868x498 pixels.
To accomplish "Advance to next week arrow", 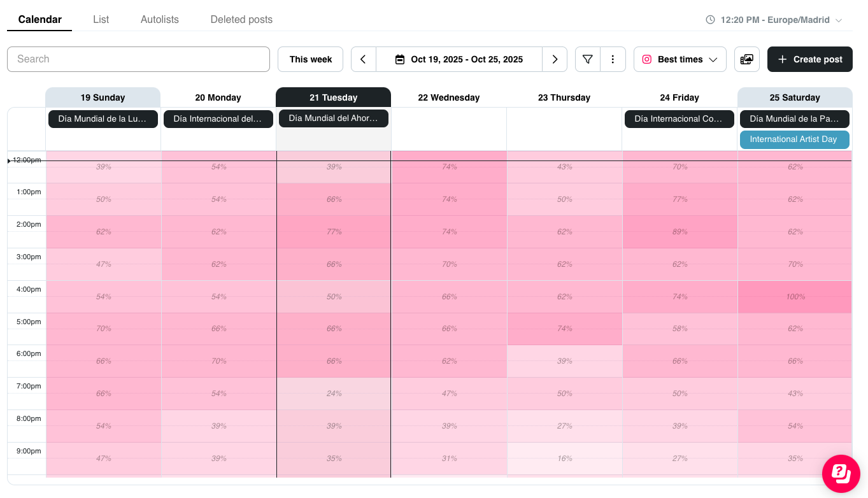I will [555, 59].
